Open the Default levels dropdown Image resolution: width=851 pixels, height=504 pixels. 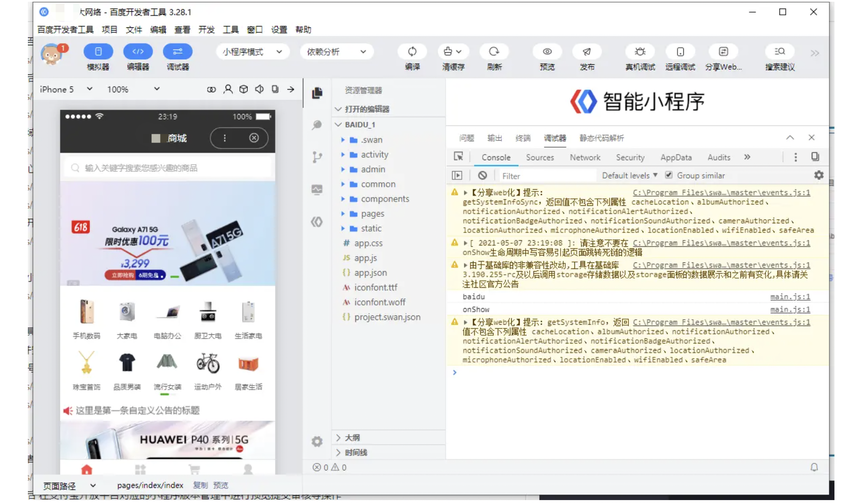[629, 175]
